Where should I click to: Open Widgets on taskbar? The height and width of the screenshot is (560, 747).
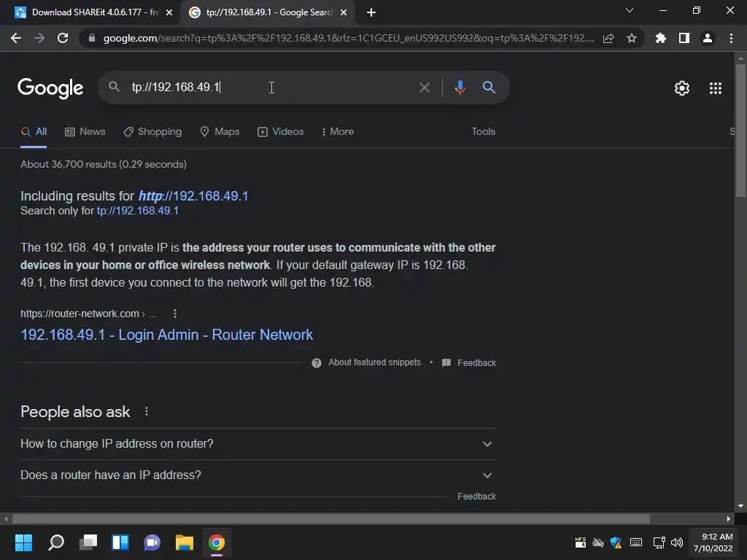click(x=120, y=542)
